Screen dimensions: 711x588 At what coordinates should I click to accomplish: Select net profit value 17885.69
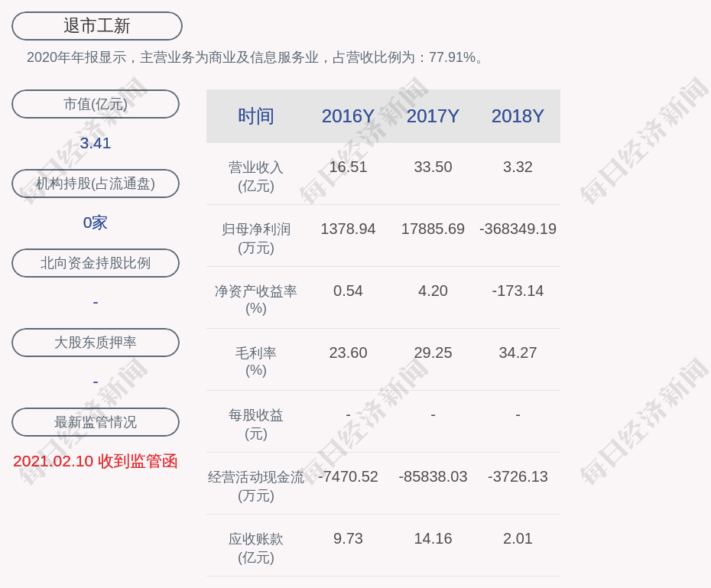(x=433, y=229)
